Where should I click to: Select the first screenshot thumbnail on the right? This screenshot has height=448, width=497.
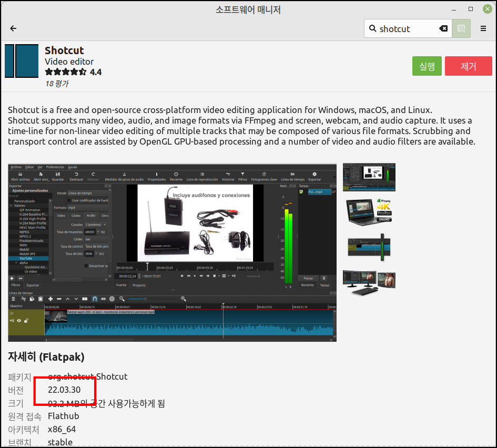tap(369, 177)
